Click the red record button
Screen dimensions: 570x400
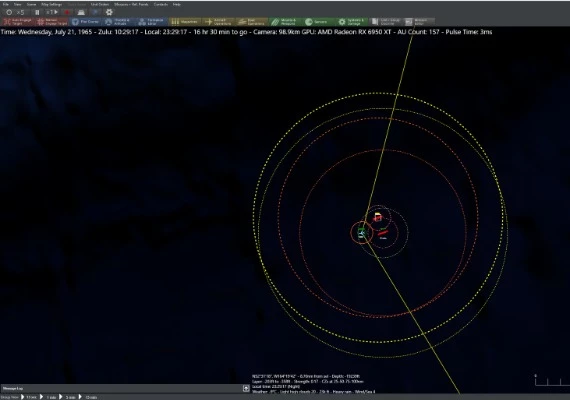pyautogui.click(x=67, y=12)
